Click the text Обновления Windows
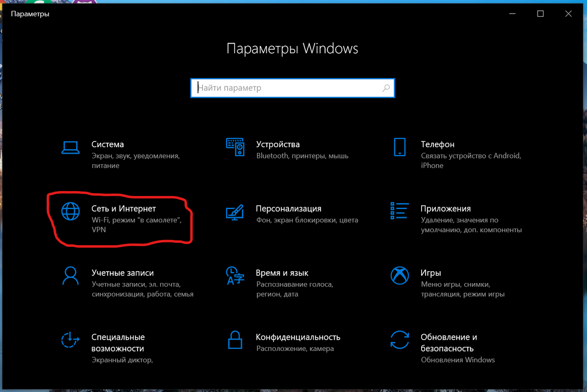Screen dimensions: 587x392 [458, 360]
